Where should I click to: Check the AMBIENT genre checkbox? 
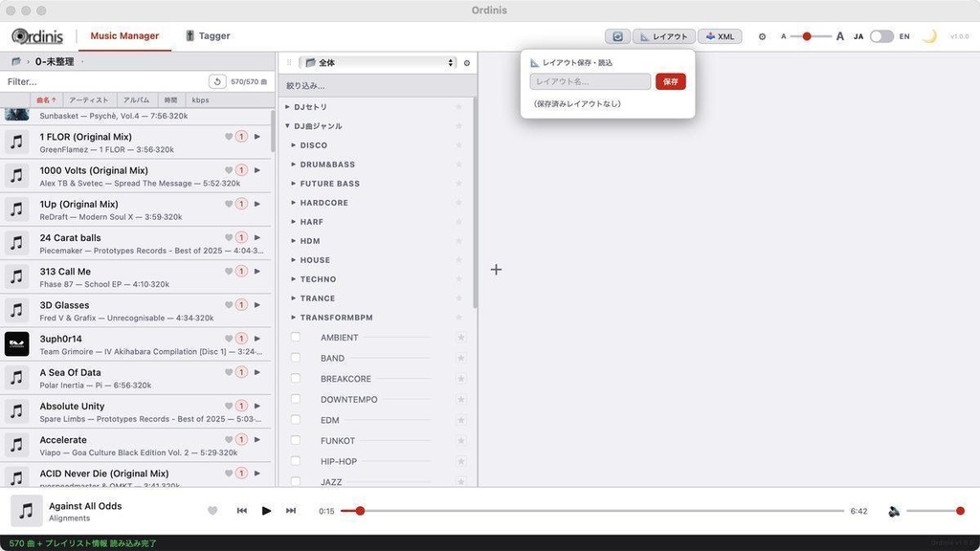(x=295, y=337)
